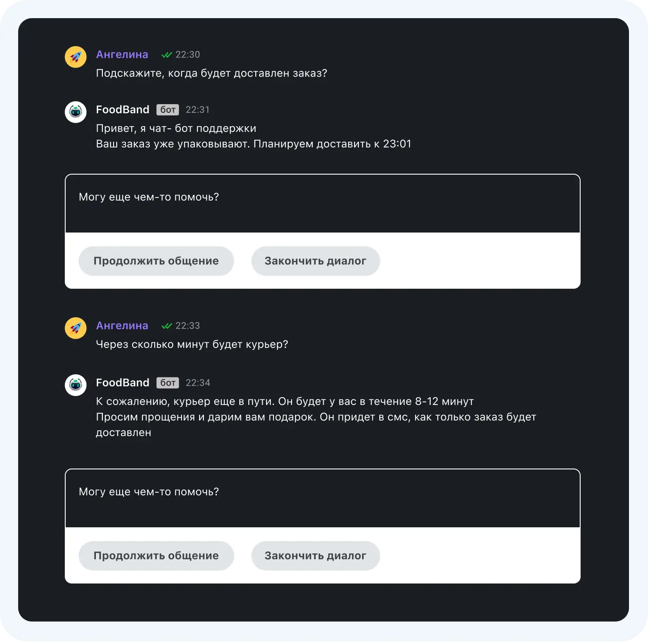End the chat with the lower "Закончить диалог" button
Image resolution: width=648 pixels, height=644 pixels.
(315, 555)
